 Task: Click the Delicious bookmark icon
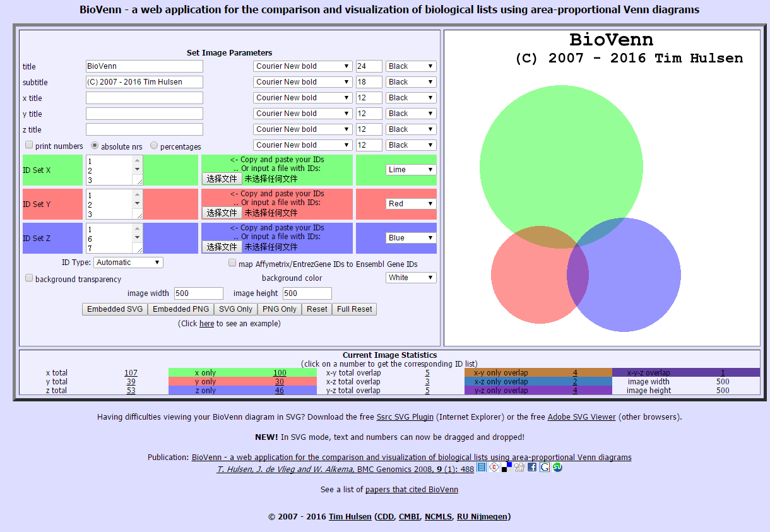pyautogui.click(x=507, y=467)
